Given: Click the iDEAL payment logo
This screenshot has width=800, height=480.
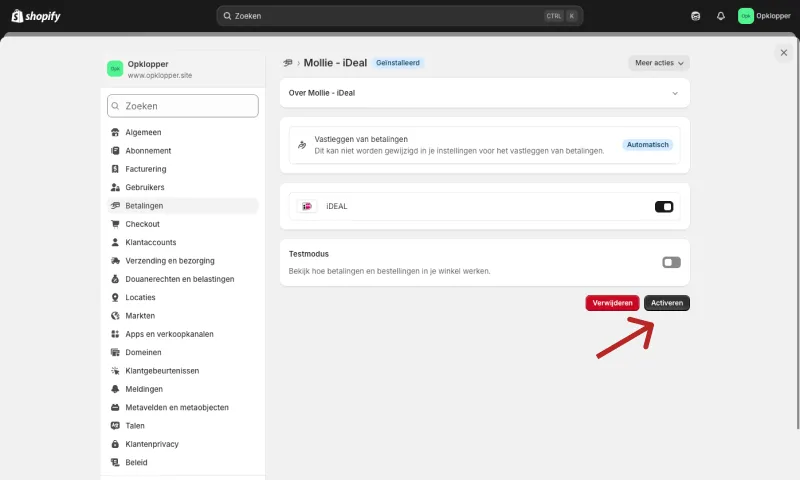Looking at the screenshot, I should click(x=307, y=206).
